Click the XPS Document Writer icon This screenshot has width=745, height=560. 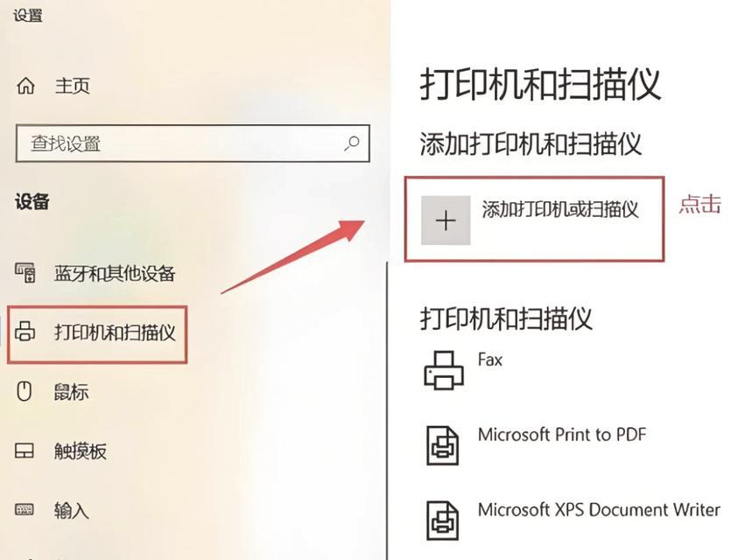(442, 520)
